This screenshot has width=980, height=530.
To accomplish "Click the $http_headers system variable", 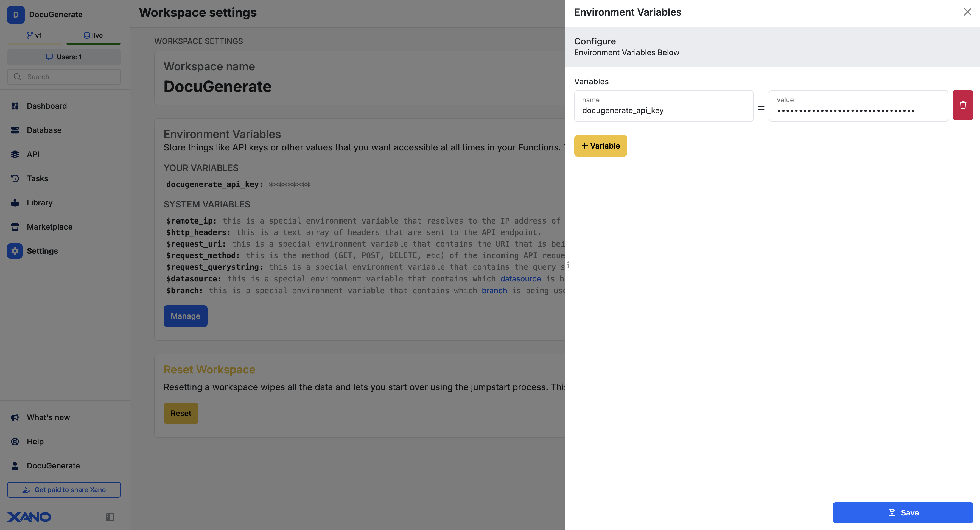I will click(198, 232).
